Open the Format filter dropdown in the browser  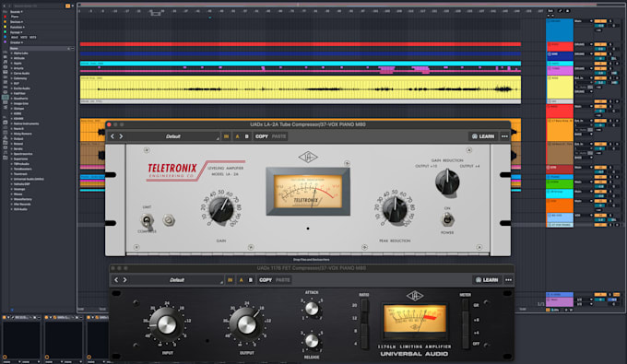[x=17, y=32]
